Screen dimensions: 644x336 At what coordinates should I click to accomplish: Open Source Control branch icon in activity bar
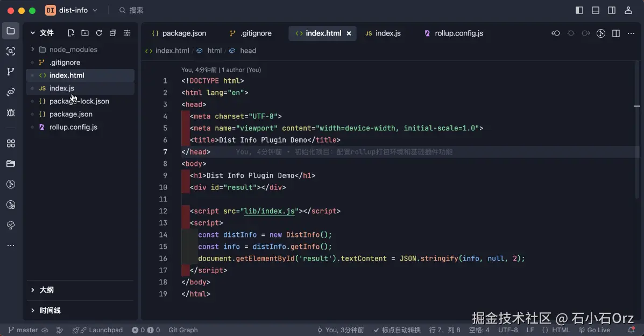tap(11, 72)
